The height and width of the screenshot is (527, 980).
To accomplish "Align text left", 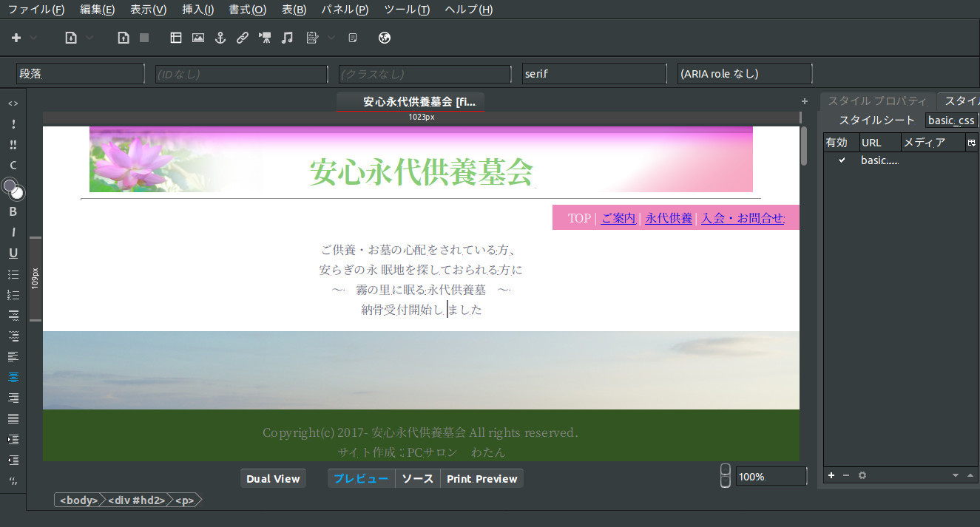I will click(13, 356).
